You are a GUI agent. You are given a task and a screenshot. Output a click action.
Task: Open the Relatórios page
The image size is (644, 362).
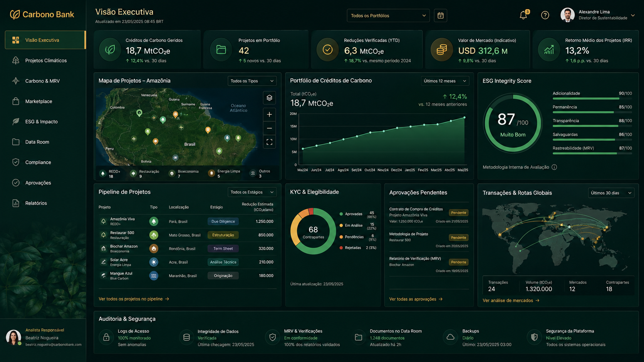[45, 203]
